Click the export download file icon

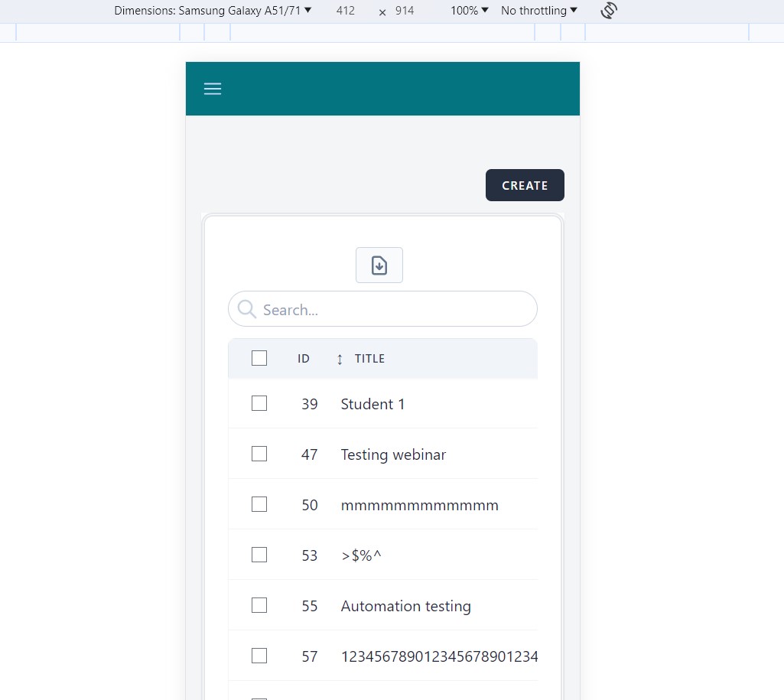coord(379,265)
